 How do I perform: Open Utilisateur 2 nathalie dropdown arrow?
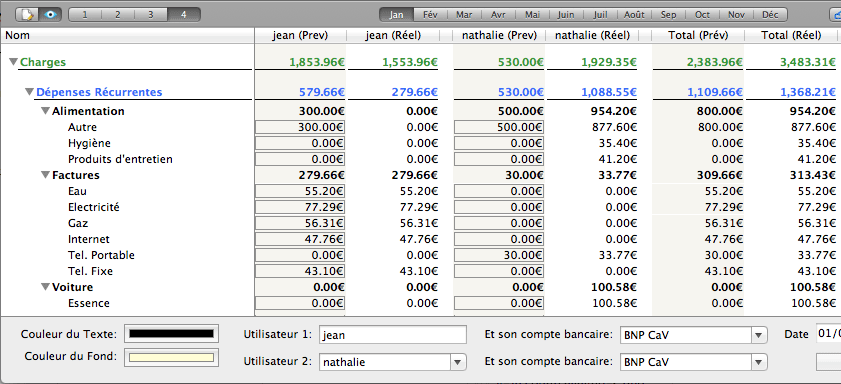pyautogui.click(x=457, y=362)
